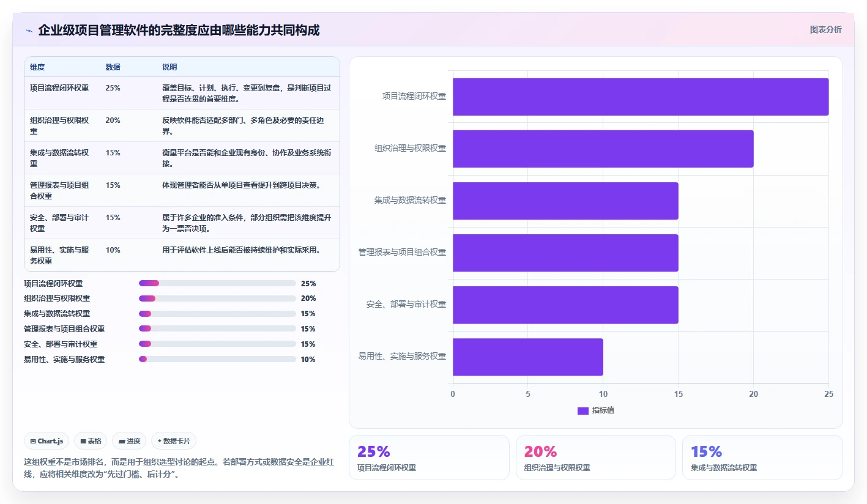Click the 集成与数据流转权重 progress bar

point(217,314)
